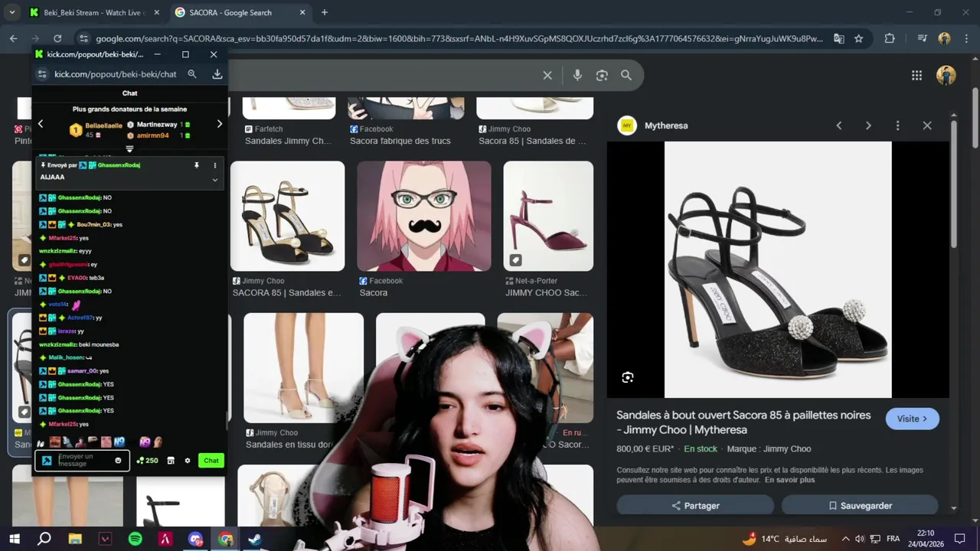Click username Bellaellaelle in the leaderboard

coord(103,126)
